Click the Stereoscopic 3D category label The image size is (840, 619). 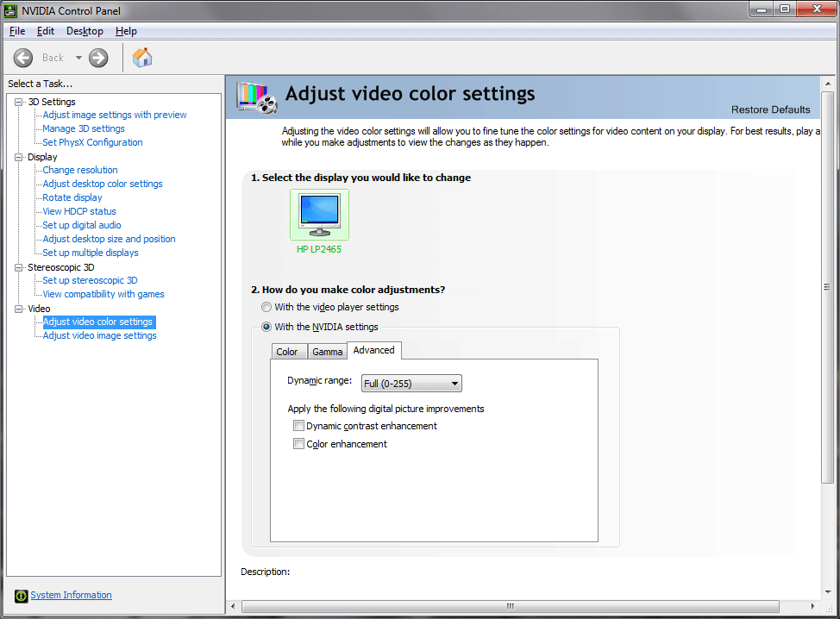click(61, 267)
